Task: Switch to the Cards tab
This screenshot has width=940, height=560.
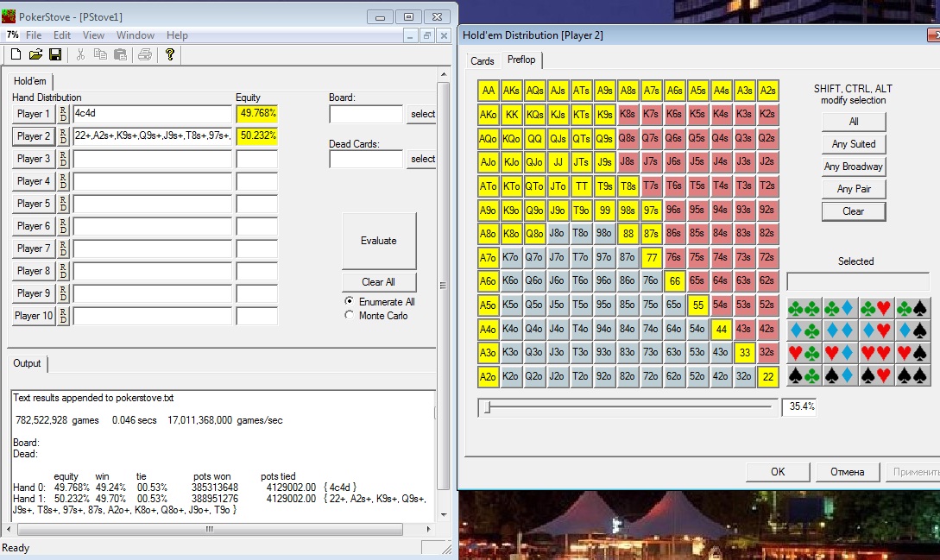Action: click(483, 61)
